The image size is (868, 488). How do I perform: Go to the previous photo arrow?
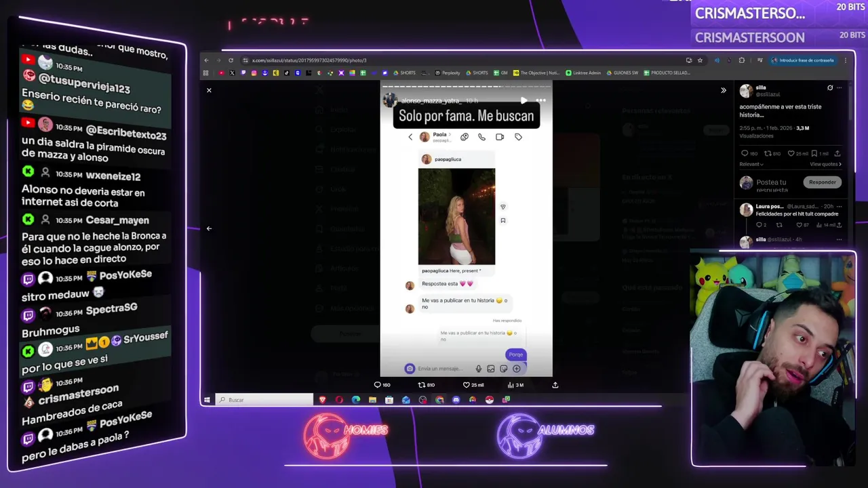pos(209,228)
